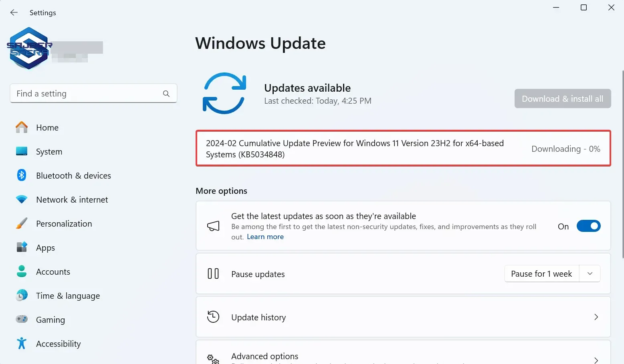Click the Accessibility figure icon

pyautogui.click(x=22, y=344)
